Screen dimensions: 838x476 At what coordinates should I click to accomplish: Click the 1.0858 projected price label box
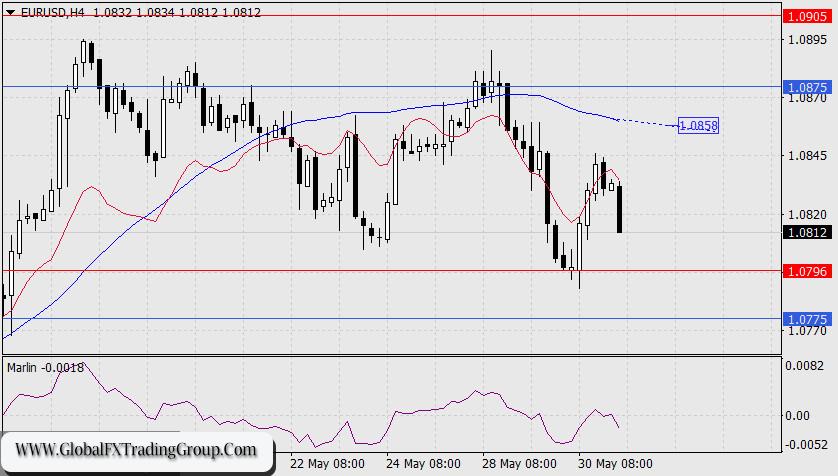coord(699,126)
